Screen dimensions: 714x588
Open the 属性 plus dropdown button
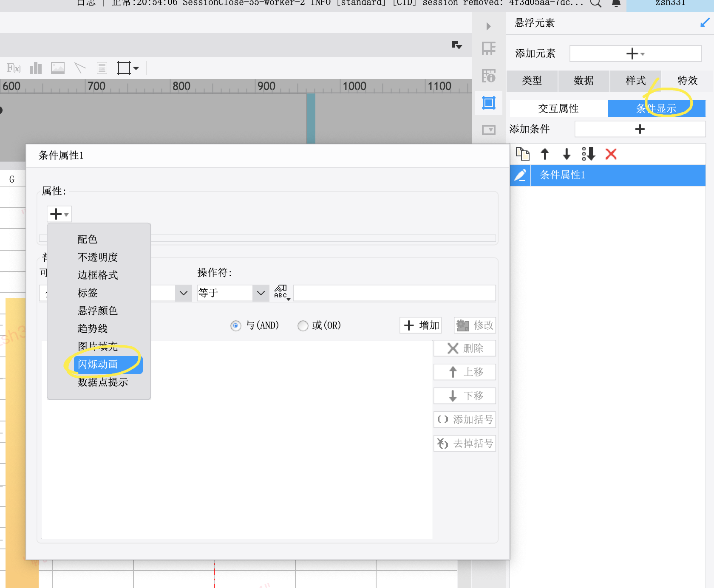59,214
